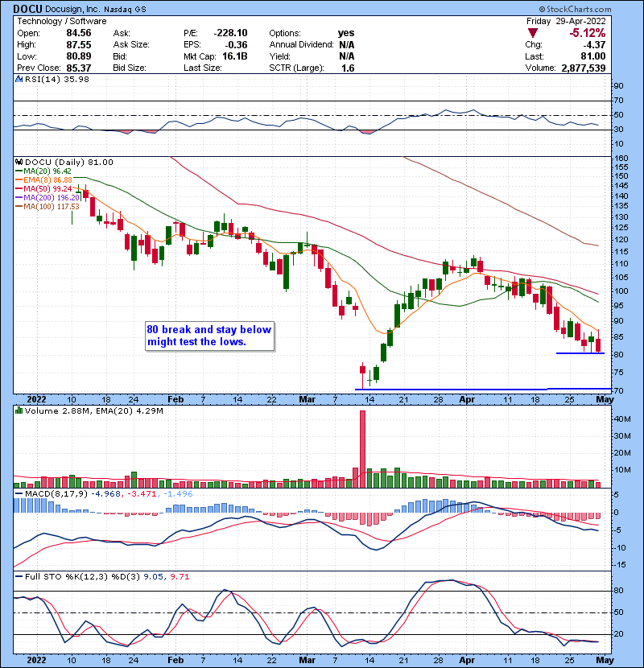Click the red down-triangle change indicator
Image resolution: width=644 pixels, height=668 pixels.
pos(533,33)
